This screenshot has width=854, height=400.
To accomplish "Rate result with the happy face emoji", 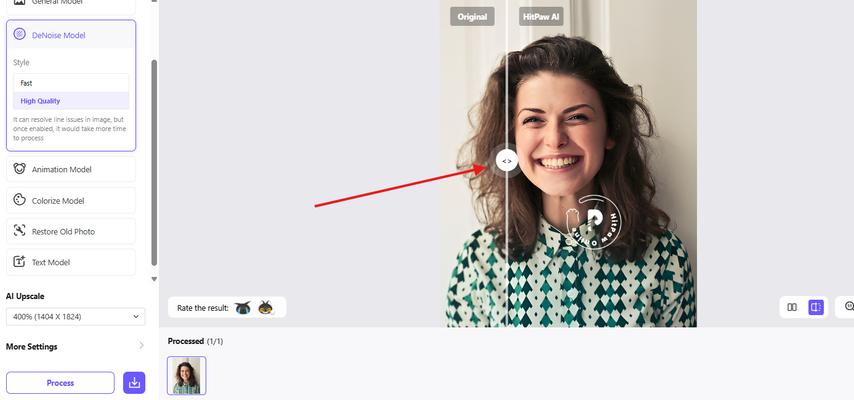I will (x=265, y=308).
